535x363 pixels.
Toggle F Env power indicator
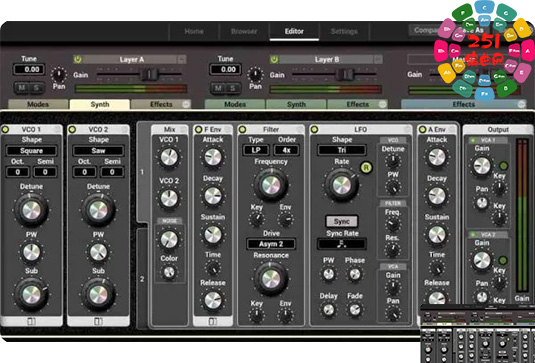point(198,129)
